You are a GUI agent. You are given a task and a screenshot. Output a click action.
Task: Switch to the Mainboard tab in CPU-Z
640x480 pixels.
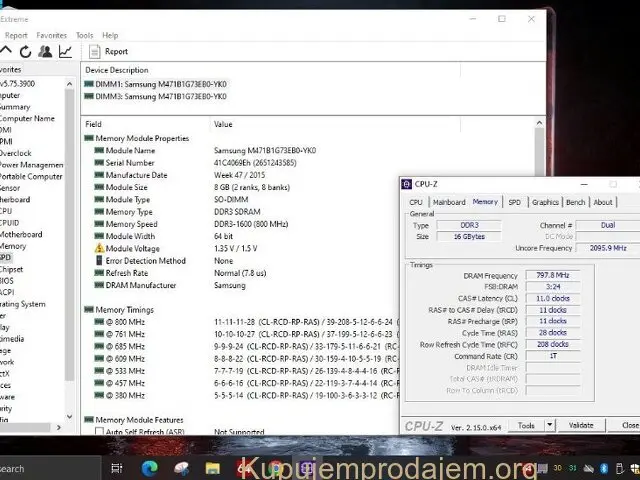click(x=449, y=202)
